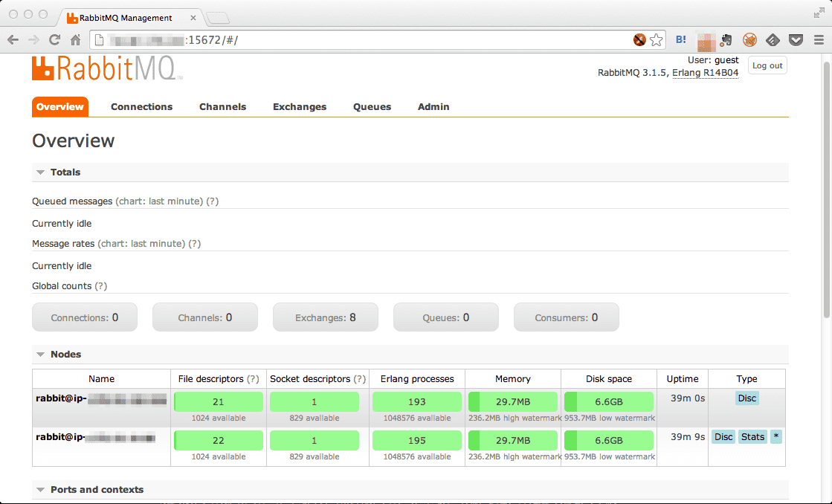Open the Queues tab

point(372,106)
